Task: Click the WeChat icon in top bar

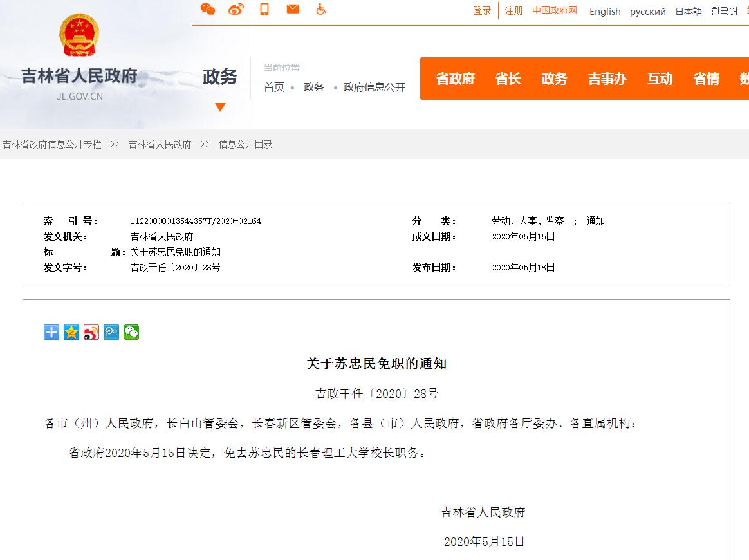Action: tap(207, 9)
